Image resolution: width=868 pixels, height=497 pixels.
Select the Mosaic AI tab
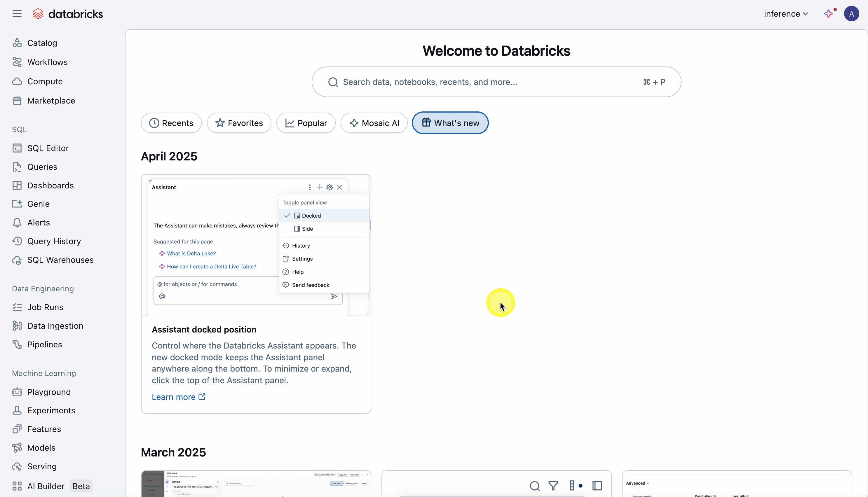click(x=374, y=123)
